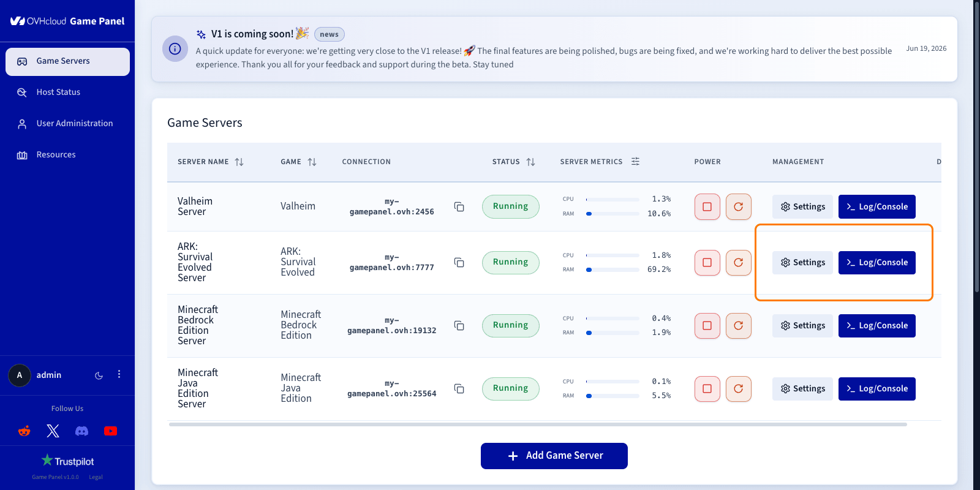980x490 pixels.
Task: Select the 'my-gamepanel.ovh:7777' address
Action: (x=392, y=263)
